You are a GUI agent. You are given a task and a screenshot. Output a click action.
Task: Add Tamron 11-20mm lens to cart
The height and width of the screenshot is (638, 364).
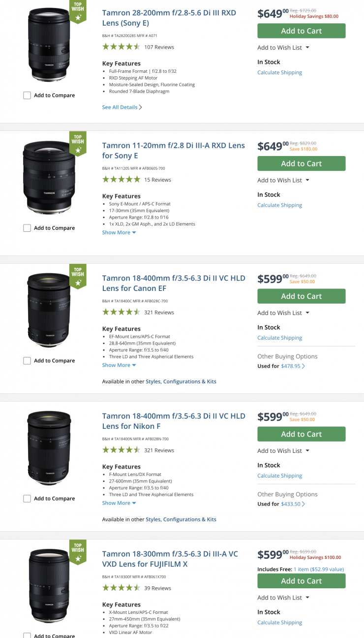(301, 163)
